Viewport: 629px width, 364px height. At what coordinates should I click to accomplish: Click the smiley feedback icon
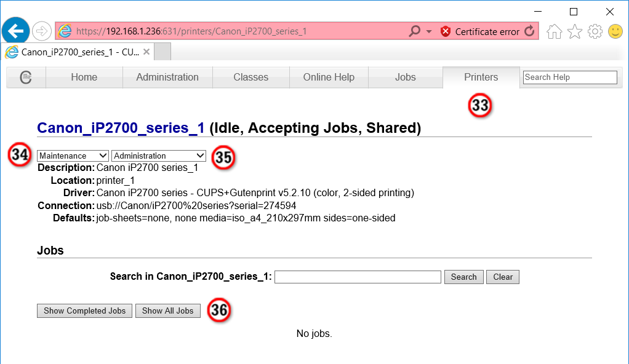coord(615,31)
